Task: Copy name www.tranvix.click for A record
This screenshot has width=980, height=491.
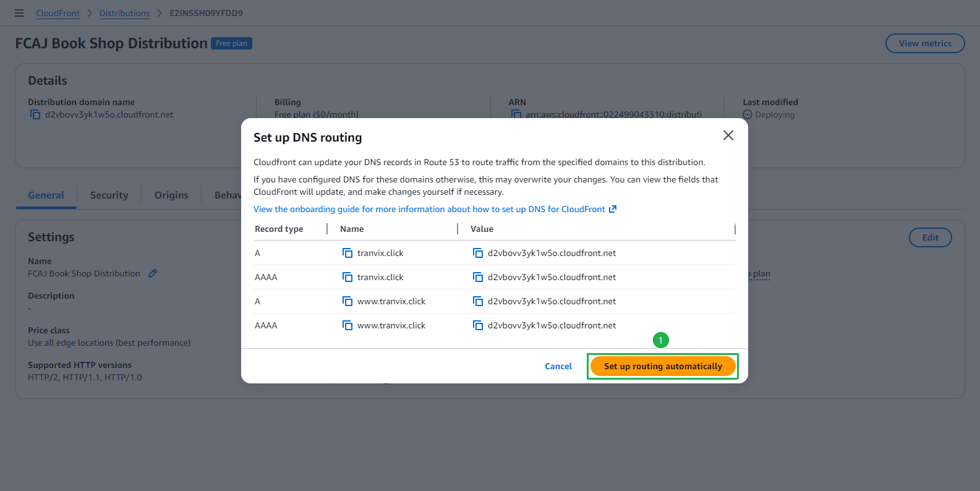Action: click(x=347, y=301)
